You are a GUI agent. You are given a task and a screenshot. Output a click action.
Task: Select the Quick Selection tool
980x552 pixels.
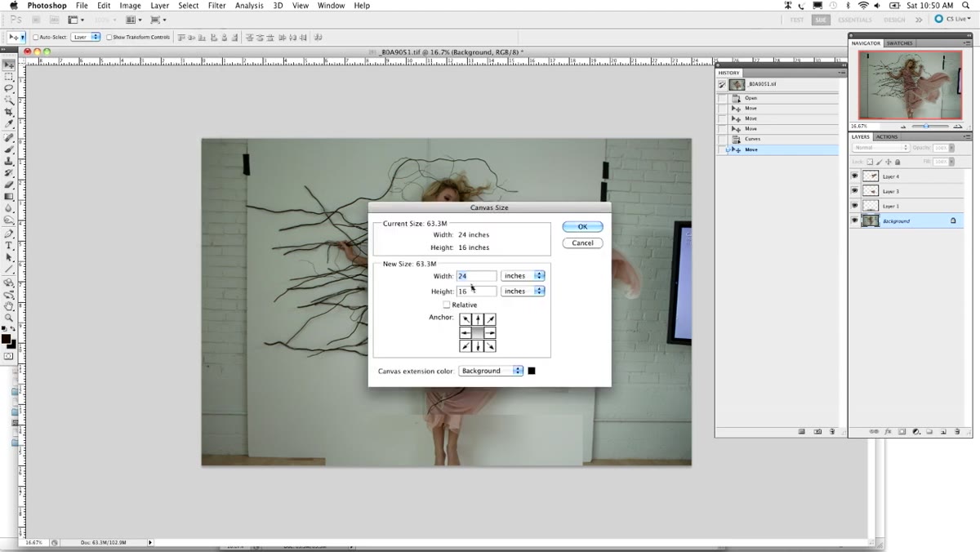click(x=9, y=100)
